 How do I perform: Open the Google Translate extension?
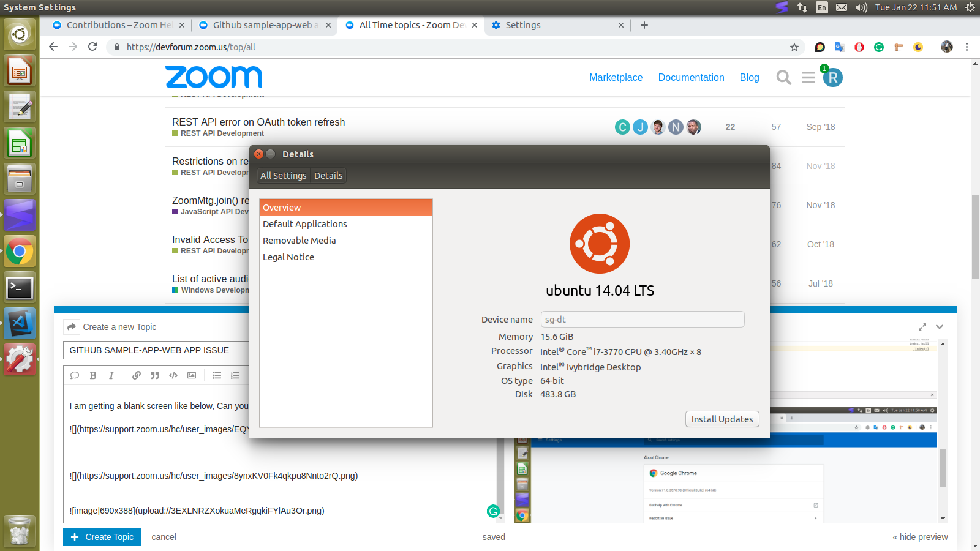click(x=840, y=47)
